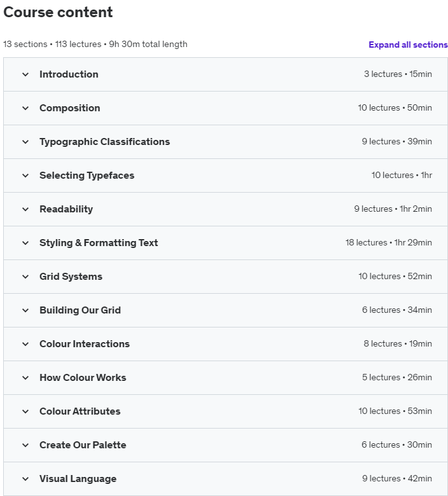This screenshot has height=496, width=448.
Task: Open Building Our Grid chevron
Action: 25,310
